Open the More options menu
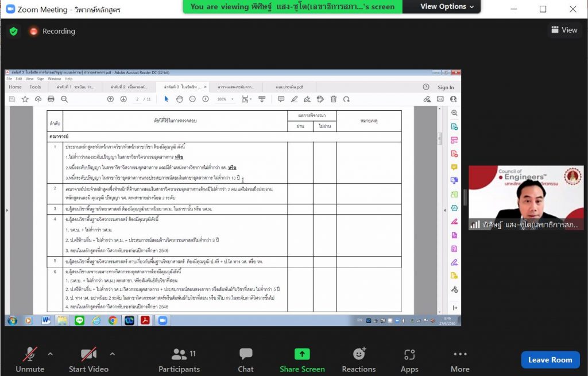The width and height of the screenshot is (588, 376). click(x=460, y=360)
